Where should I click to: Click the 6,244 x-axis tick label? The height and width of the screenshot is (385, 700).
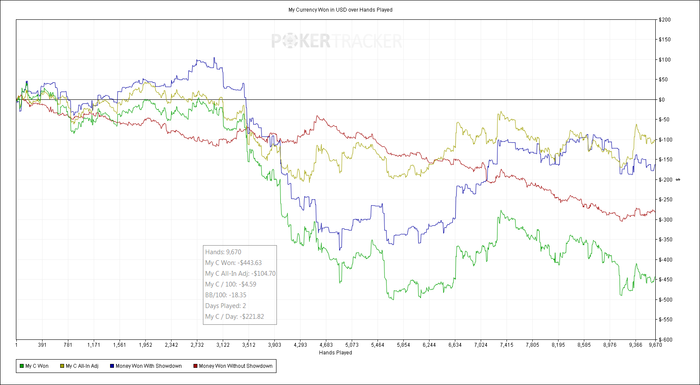tap(429, 345)
